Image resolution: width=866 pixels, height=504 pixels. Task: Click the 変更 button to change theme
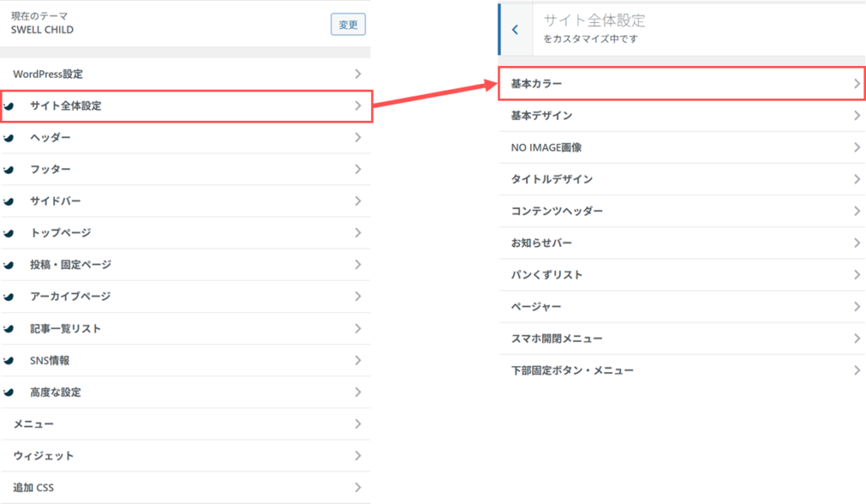click(348, 25)
